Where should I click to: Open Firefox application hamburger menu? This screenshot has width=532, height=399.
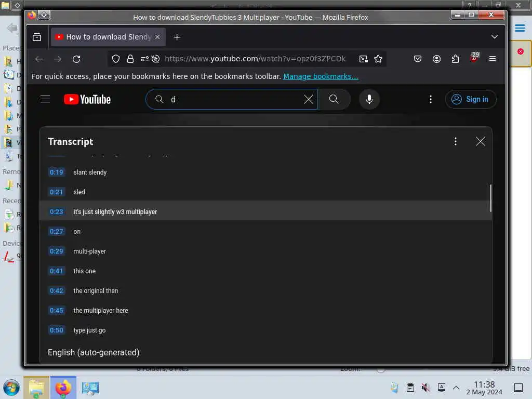[x=493, y=59]
